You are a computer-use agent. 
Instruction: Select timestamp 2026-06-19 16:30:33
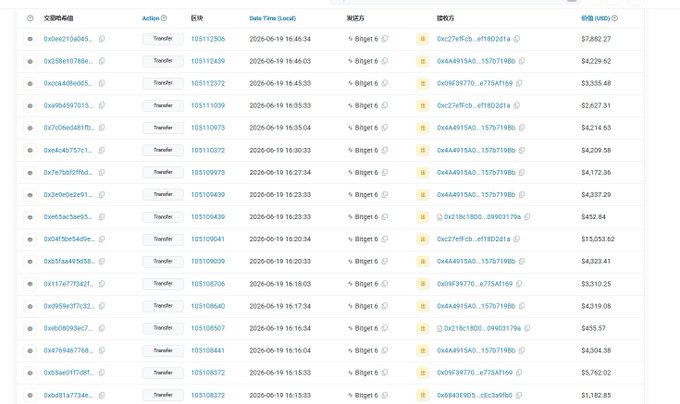pyautogui.click(x=280, y=150)
